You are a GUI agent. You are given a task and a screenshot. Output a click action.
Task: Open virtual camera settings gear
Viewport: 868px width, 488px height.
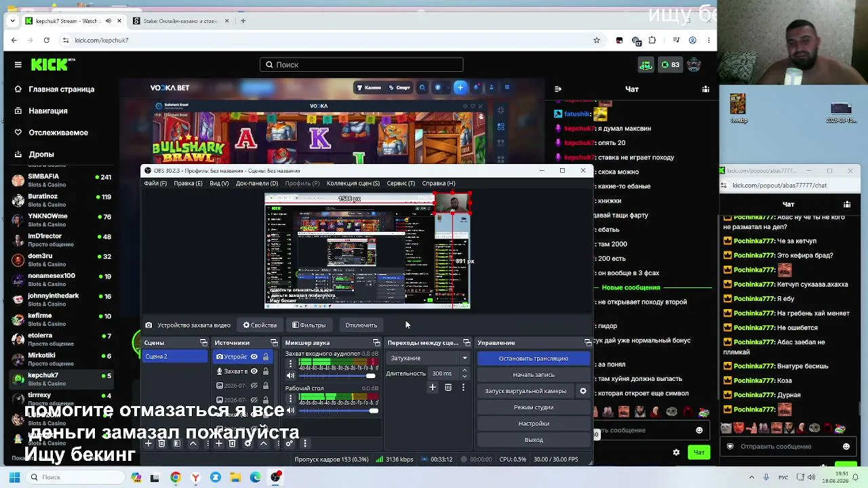coord(583,391)
